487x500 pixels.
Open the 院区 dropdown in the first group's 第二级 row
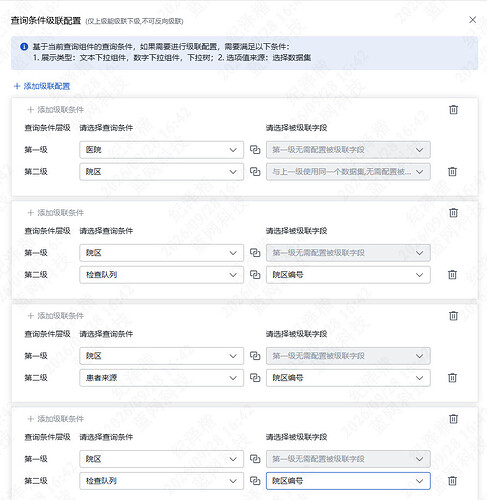pyautogui.click(x=161, y=172)
